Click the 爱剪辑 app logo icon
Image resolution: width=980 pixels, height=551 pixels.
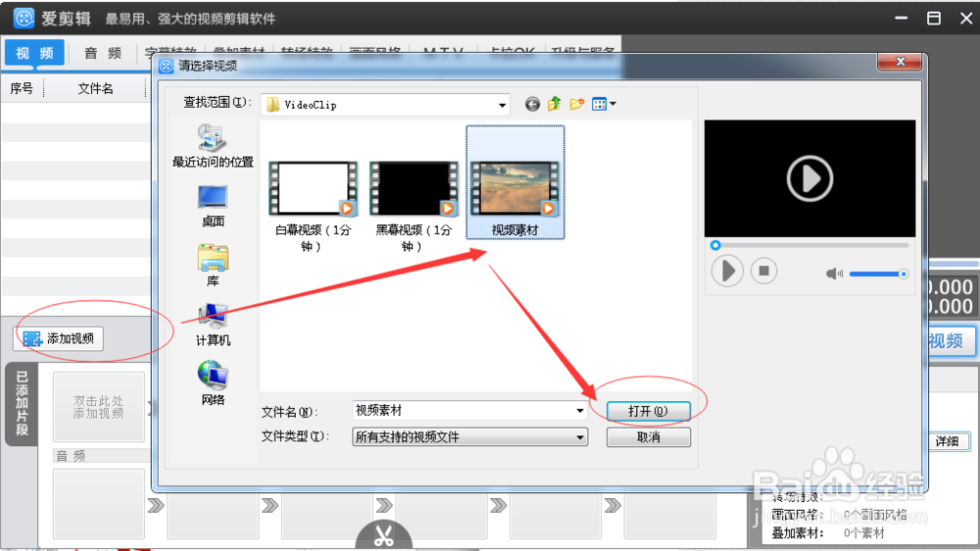pyautogui.click(x=24, y=18)
